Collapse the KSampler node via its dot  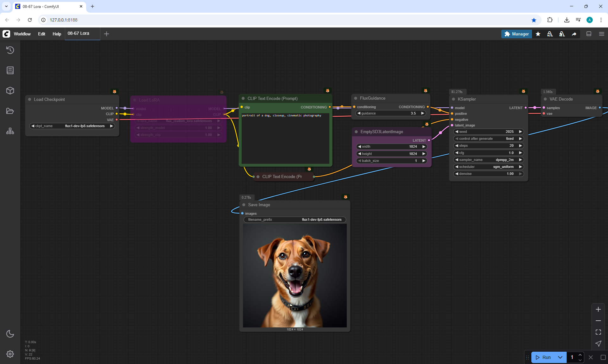pyautogui.click(x=453, y=99)
